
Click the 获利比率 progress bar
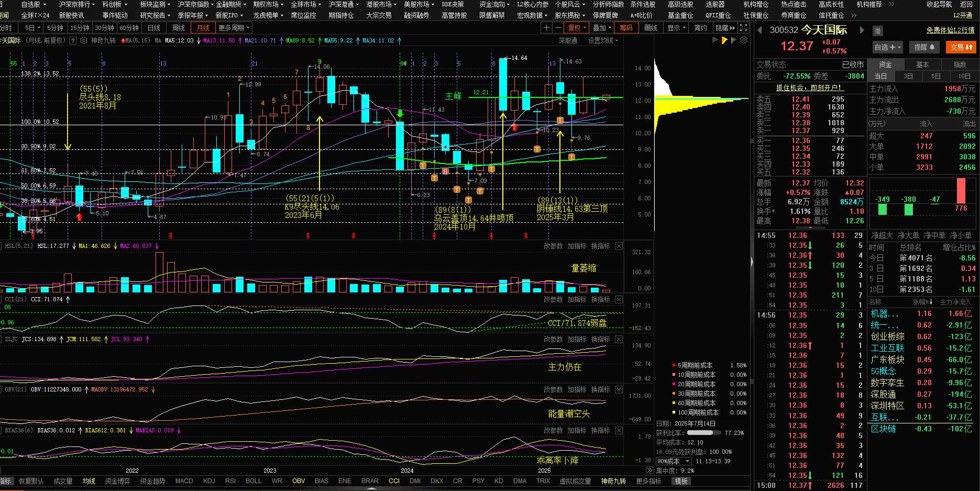[703, 433]
